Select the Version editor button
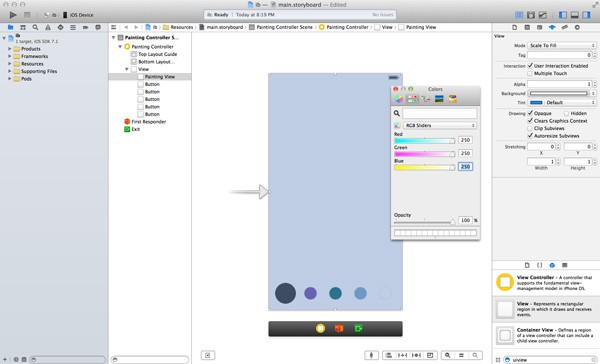This screenshot has height=364, width=600. coord(543,15)
